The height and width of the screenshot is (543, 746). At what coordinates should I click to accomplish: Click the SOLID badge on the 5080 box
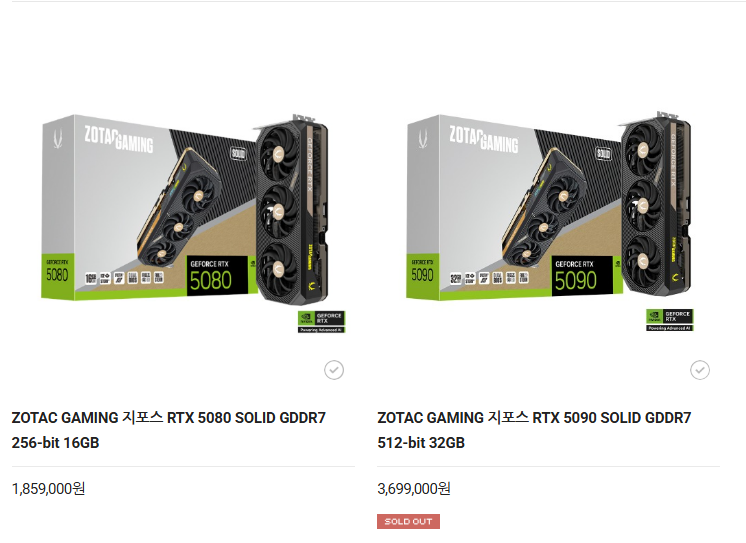[238, 153]
